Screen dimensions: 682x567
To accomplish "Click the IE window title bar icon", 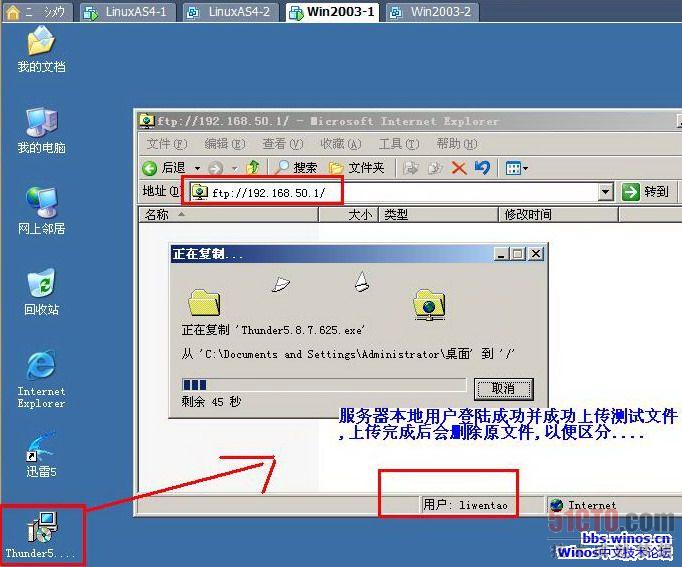I will pyautogui.click(x=147, y=121).
